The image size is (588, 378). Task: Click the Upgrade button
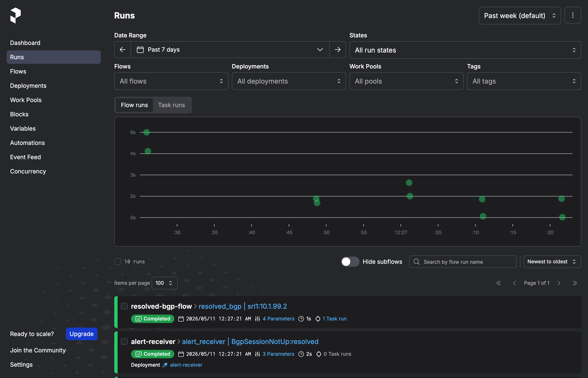pos(81,334)
